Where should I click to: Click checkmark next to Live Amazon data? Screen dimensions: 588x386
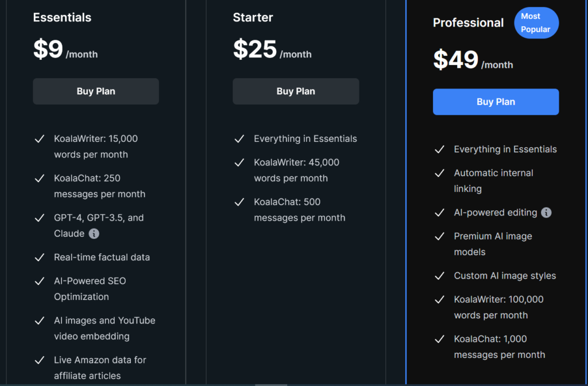40,361
